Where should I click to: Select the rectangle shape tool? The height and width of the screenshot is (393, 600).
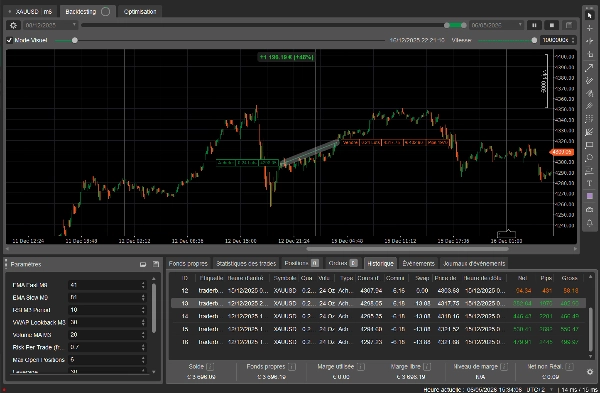[589, 145]
